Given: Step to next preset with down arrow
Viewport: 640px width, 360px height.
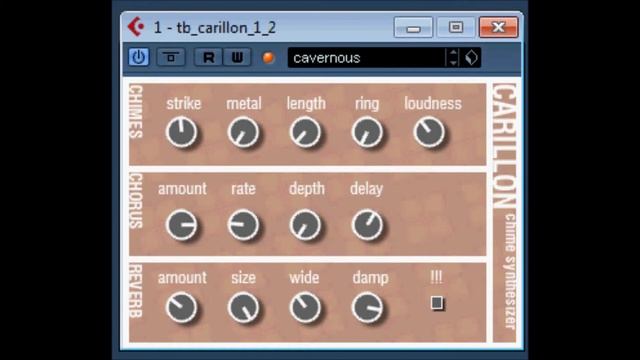Looking at the screenshot, I should coord(453,62).
